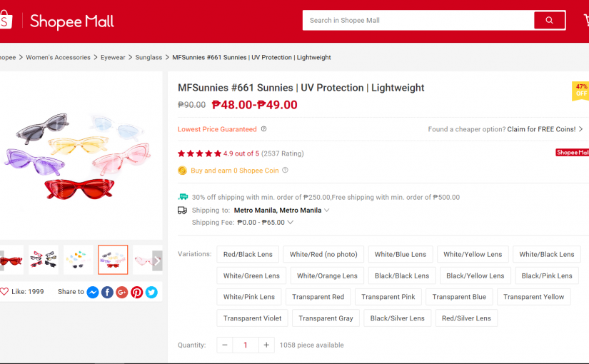Select Transparent Gray variation
Viewport: 589px width, 364px height.
[326, 318]
